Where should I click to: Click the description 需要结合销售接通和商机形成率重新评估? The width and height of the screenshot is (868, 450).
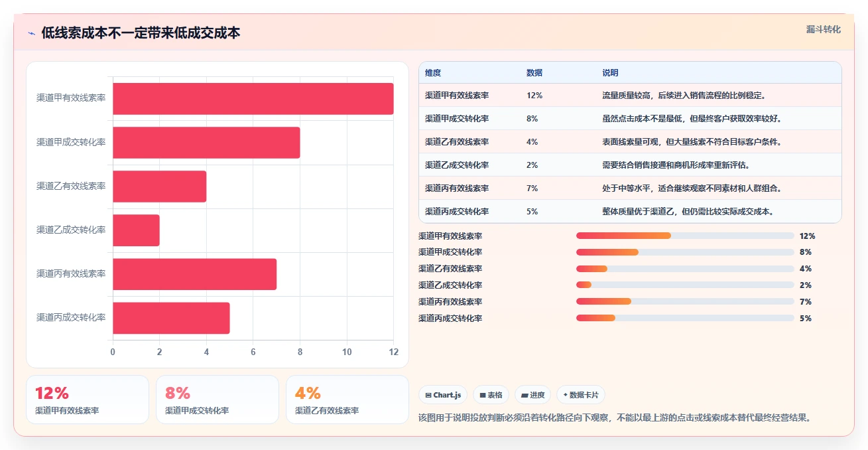(677, 165)
